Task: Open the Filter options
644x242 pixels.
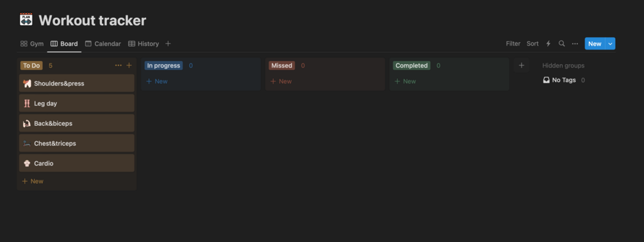Action: pos(513,44)
